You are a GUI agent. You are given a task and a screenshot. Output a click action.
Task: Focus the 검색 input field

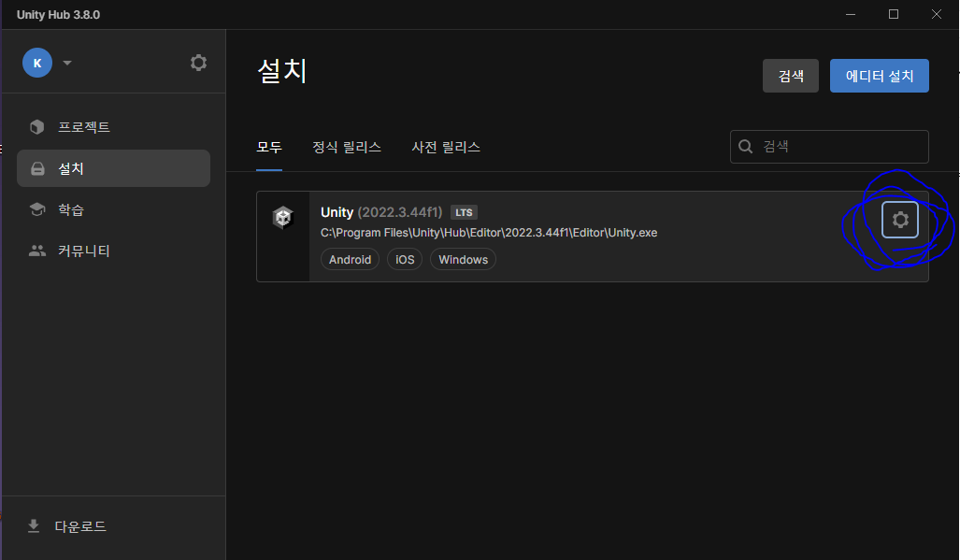829,146
